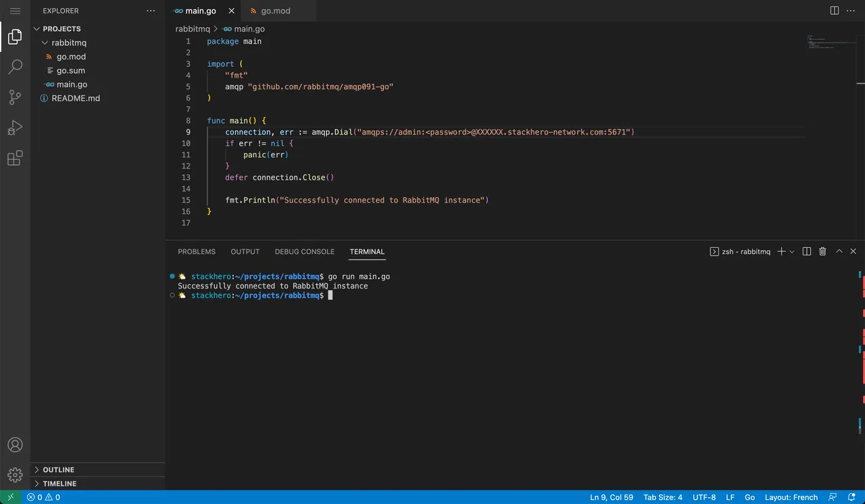The image size is (865, 504).
Task: Click the 'panic(err)' line
Action: pyautogui.click(x=266, y=155)
